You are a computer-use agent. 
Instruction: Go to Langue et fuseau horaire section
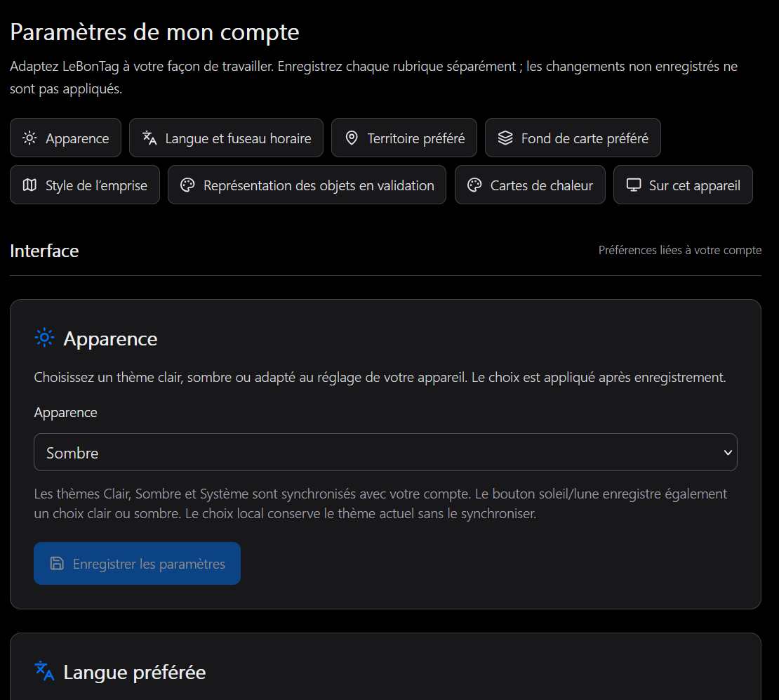226,138
